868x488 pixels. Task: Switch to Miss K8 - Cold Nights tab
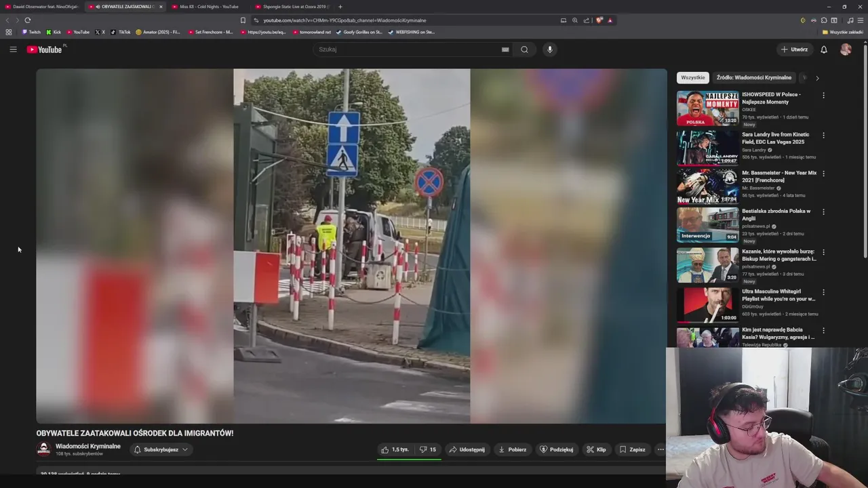(x=209, y=7)
